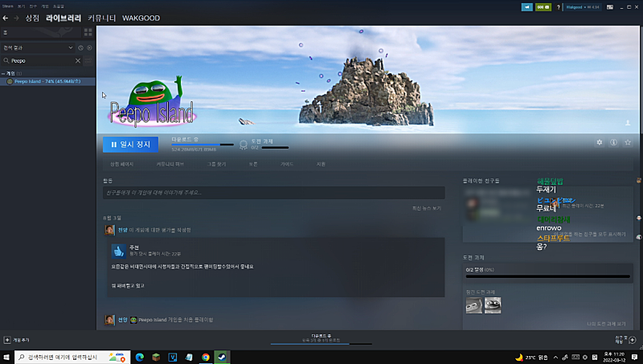Viewport: 643px width, 364px height.
Task: Click the friends profile icon on banner
Action: (628, 123)
